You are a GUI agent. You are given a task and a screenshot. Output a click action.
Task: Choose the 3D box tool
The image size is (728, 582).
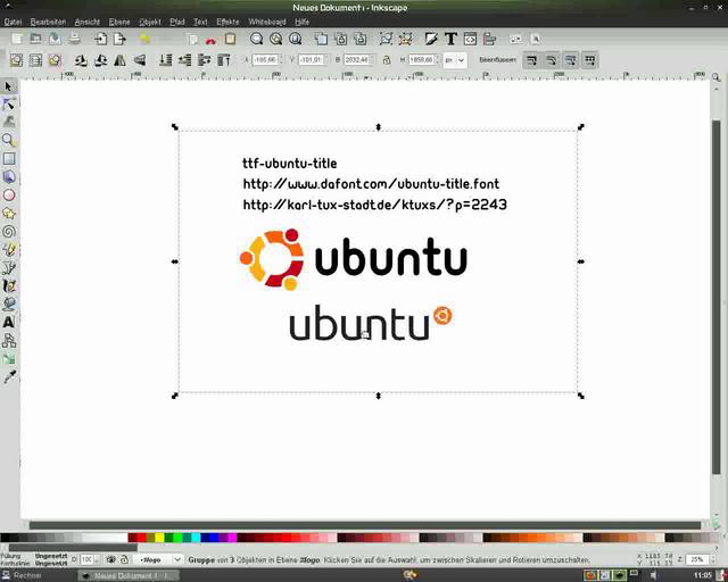click(9, 176)
